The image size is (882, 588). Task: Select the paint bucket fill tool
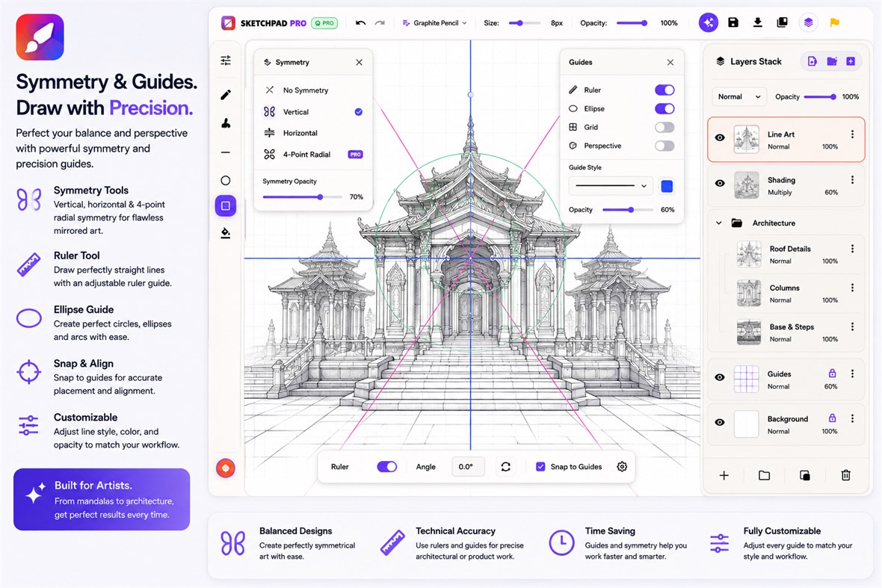coord(226,232)
